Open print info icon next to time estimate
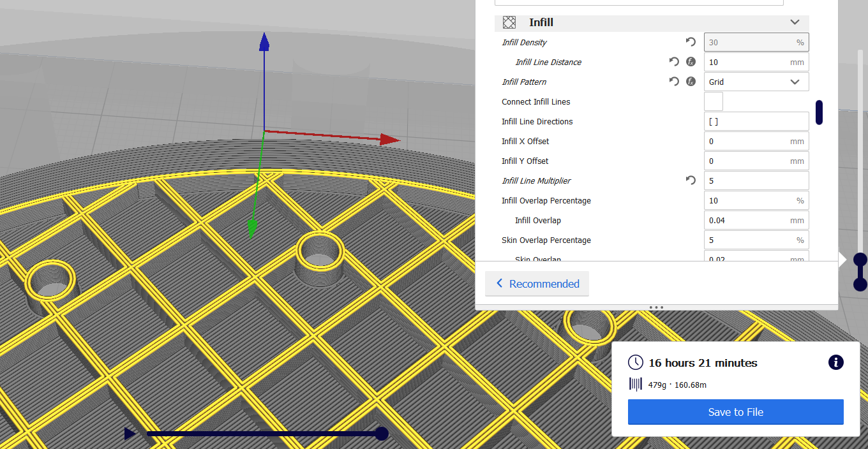868x449 pixels. (835, 362)
